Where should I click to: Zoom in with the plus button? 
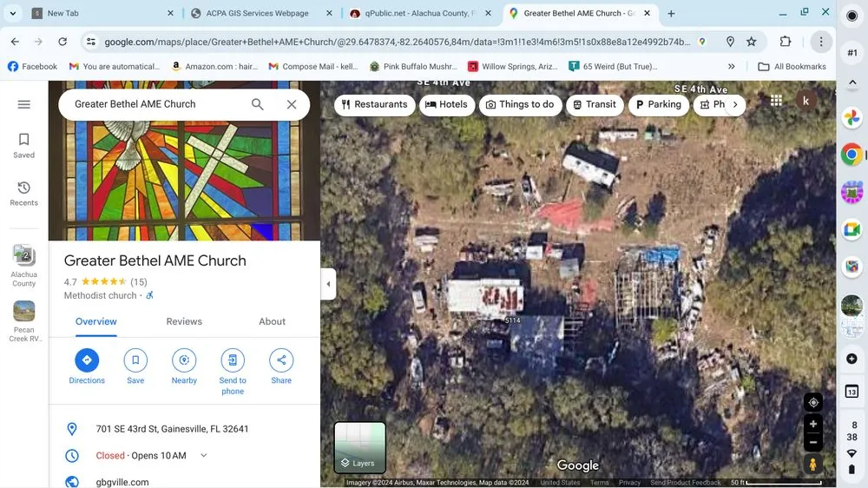(813, 424)
